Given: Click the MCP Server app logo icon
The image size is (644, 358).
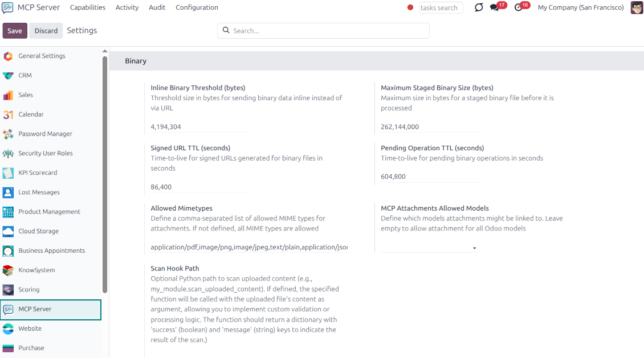Looking at the screenshot, I should 8,7.
